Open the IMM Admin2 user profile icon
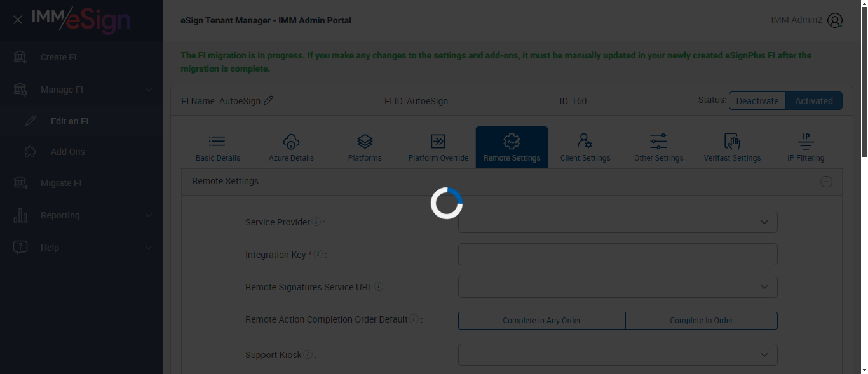The height and width of the screenshot is (374, 868). [835, 20]
